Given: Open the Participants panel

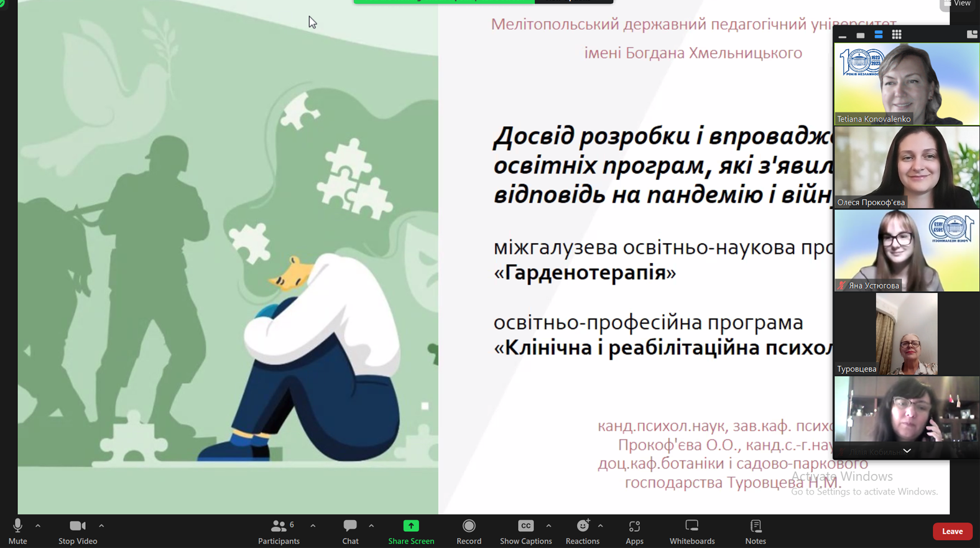Looking at the screenshot, I should click(279, 531).
